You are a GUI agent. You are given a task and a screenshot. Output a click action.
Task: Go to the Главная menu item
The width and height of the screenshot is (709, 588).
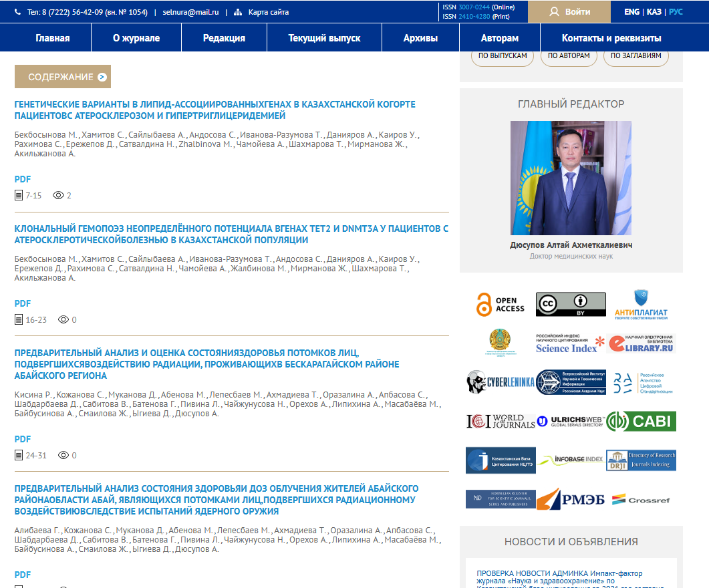pyautogui.click(x=52, y=38)
